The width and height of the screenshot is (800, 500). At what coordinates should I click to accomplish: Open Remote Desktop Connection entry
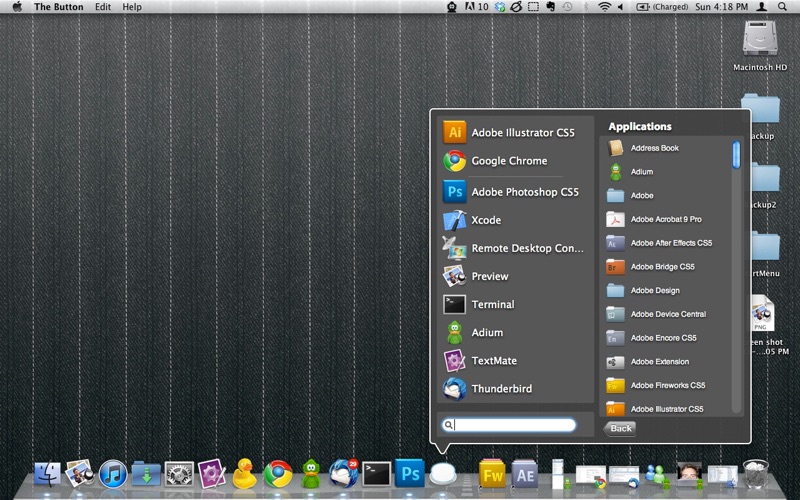click(x=515, y=248)
